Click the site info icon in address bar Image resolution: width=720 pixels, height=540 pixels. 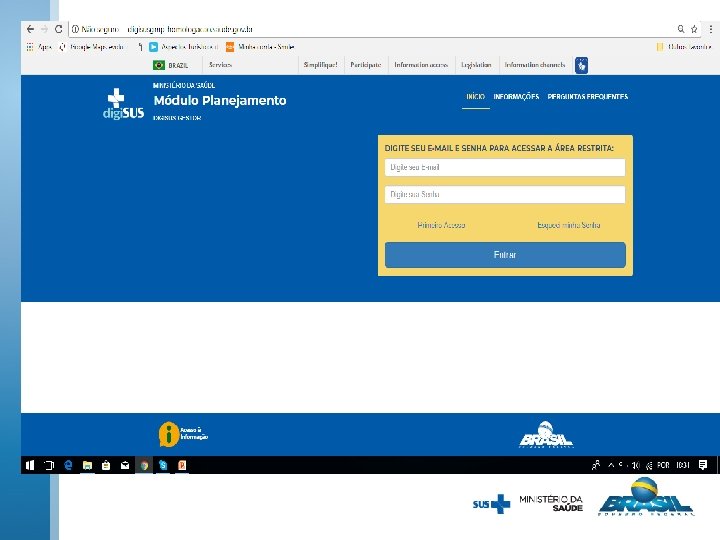pyautogui.click(x=75, y=29)
